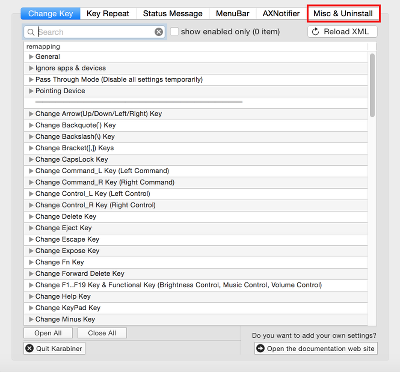The height and width of the screenshot is (372, 400).
Task: Select the Change Forward Delete Key row
Action: pos(196,274)
